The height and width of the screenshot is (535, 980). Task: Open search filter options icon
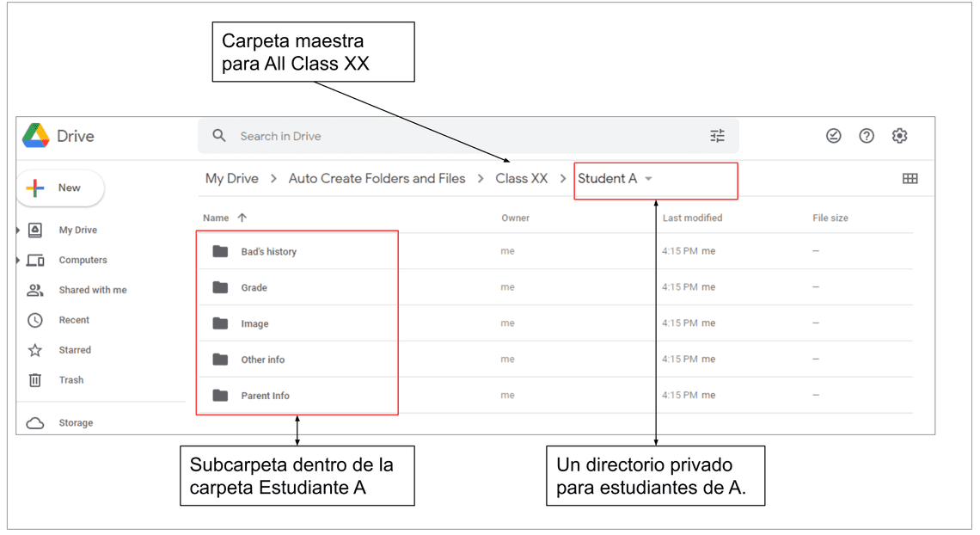tap(717, 136)
